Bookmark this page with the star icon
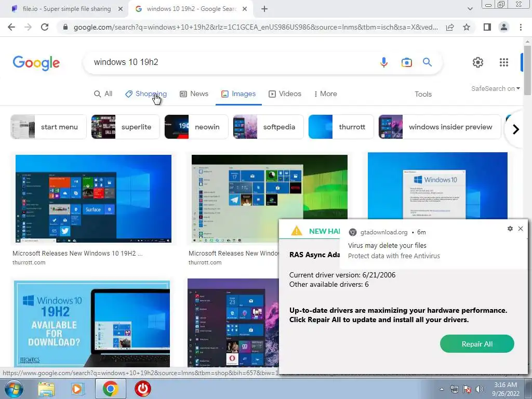Screen dimensions: 532x399 coord(467,27)
